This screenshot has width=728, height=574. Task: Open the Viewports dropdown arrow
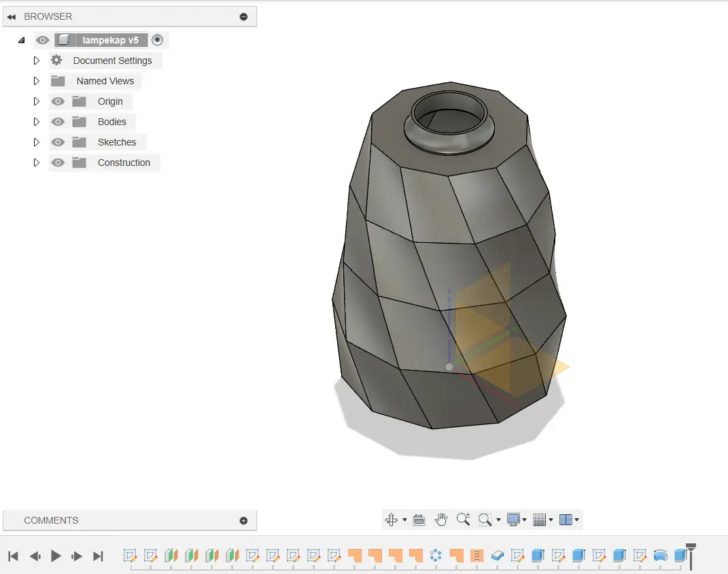click(x=576, y=520)
